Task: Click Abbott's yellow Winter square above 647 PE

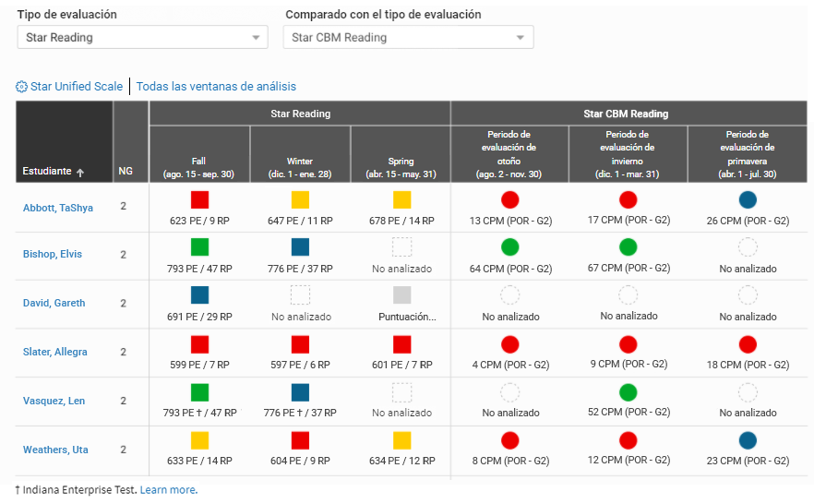Action: pos(300,199)
